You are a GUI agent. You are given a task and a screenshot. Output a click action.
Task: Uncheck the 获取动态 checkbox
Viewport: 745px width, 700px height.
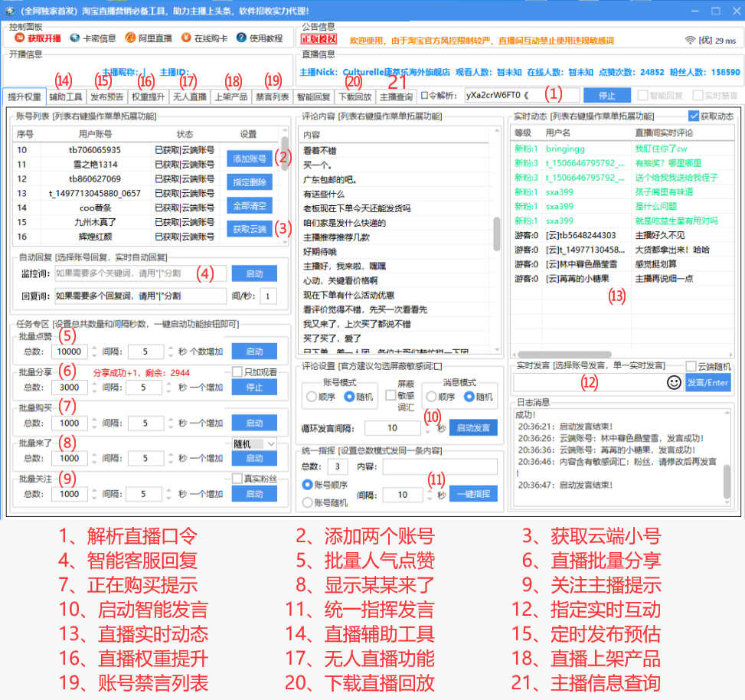pyautogui.click(x=694, y=116)
